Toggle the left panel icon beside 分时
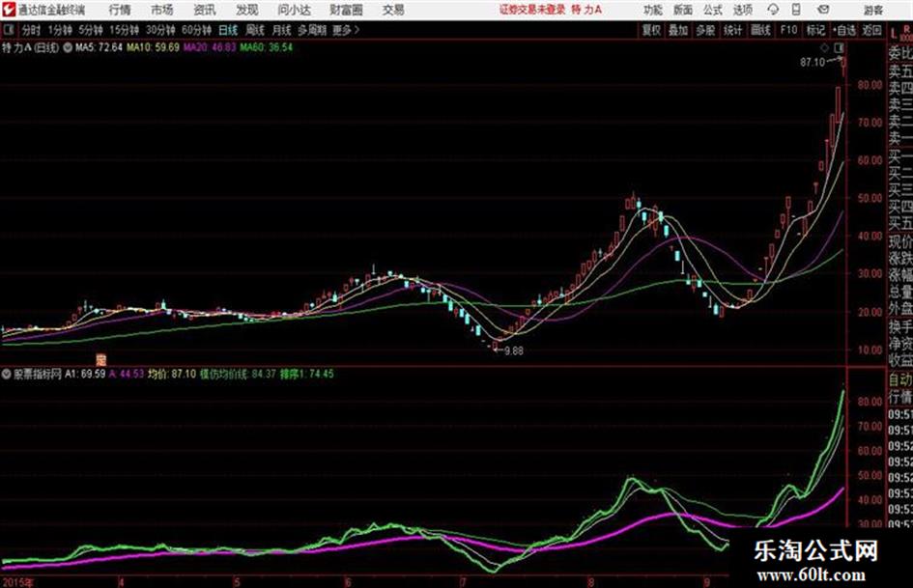The width and height of the screenshot is (913, 588). 9,30
